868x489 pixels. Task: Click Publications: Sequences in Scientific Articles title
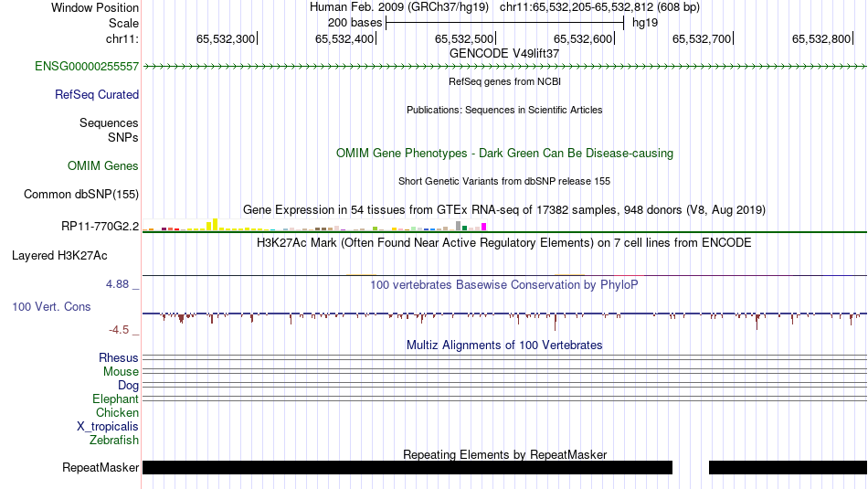tap(504, 111)
